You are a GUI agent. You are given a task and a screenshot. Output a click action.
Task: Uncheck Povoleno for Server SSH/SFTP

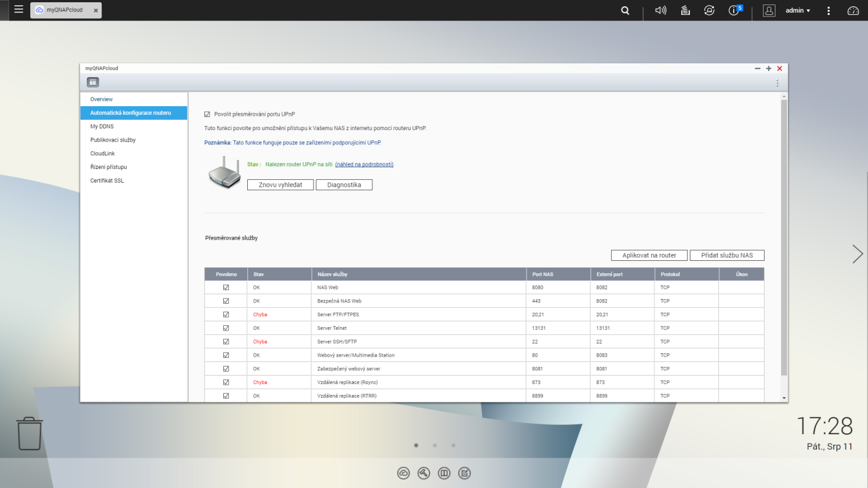coord(226,342)
